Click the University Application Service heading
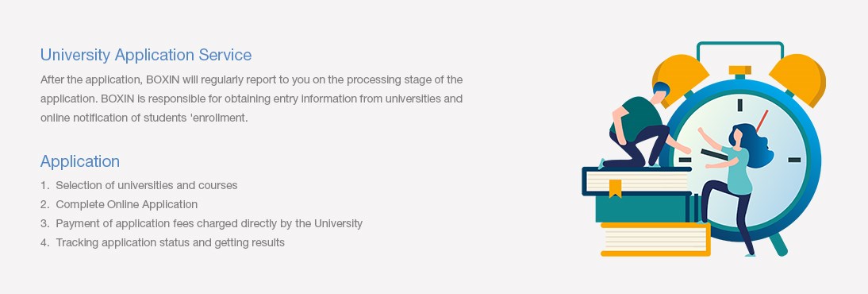The height and width of the screenshot is (294, 868). 145,55
